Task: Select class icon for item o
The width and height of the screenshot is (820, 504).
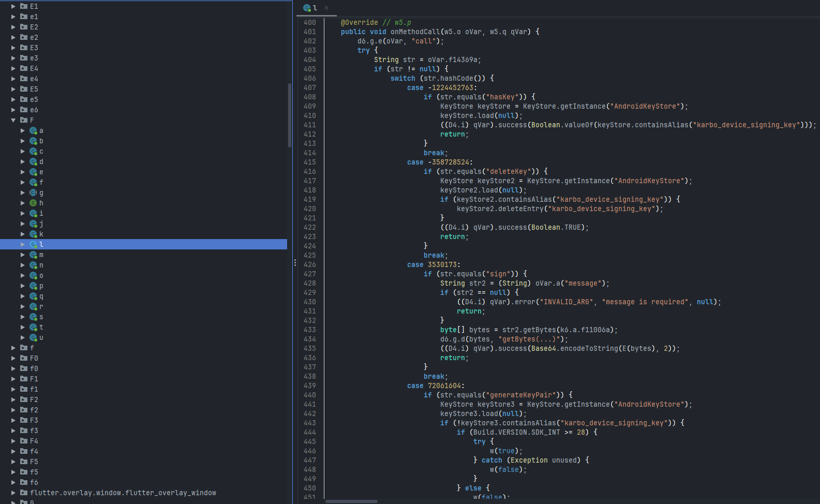Action: [33, 275]
